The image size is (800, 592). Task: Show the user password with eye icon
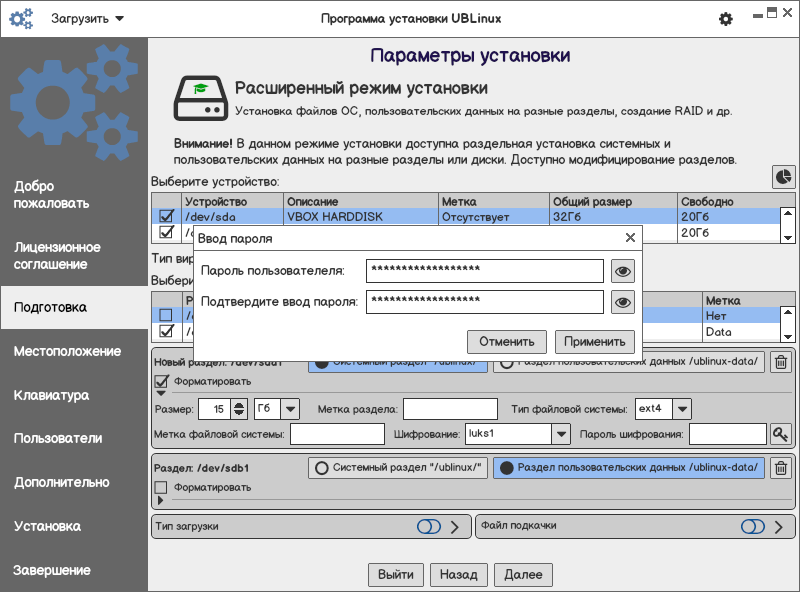[624, 271]
